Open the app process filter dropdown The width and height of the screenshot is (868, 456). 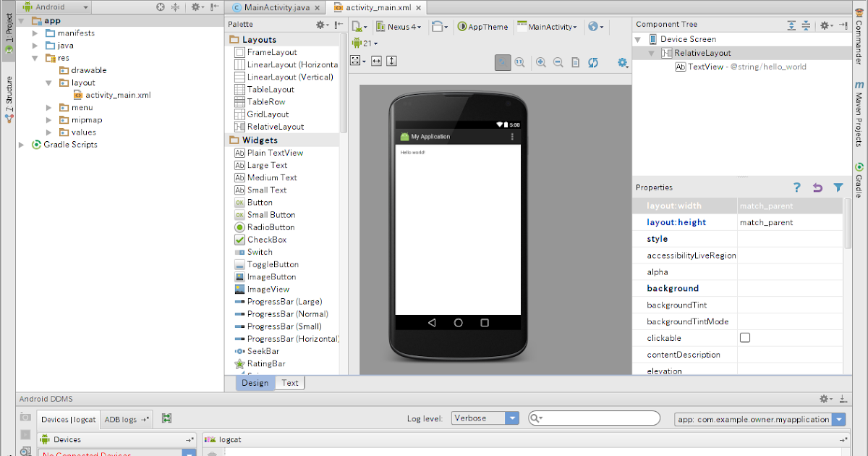pos(759,419)
